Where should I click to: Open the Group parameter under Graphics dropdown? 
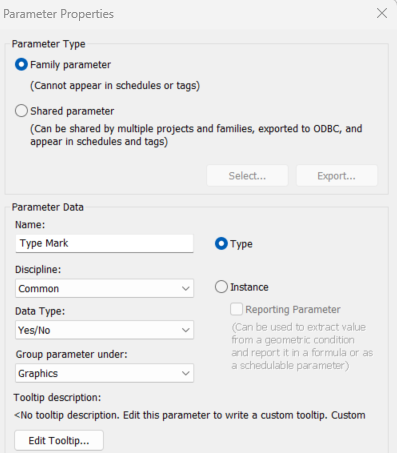click(x=104, y=373)
